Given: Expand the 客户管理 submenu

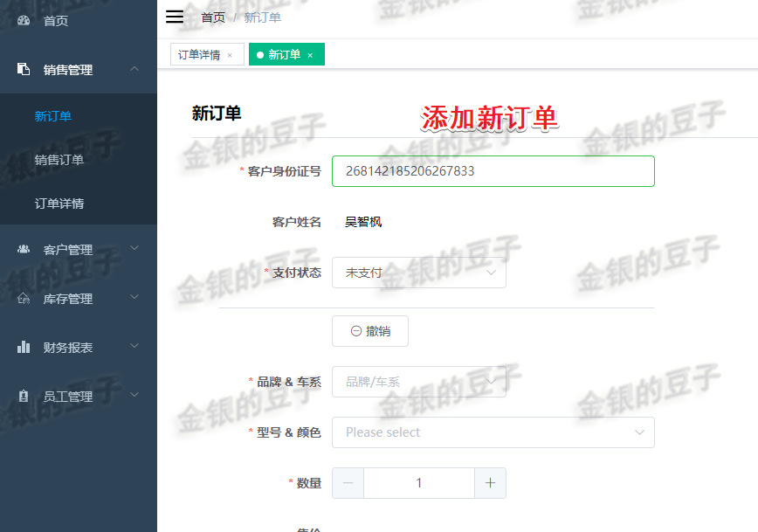Looking at the screenshot, I should tap(134, 248).
